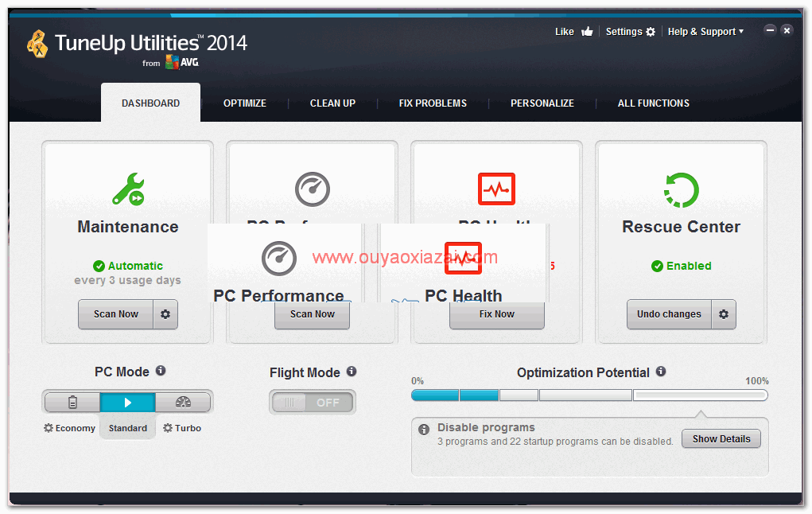Click info icon next to PC Mode
This screenshot has width=812, height=514.
(161, 371)
